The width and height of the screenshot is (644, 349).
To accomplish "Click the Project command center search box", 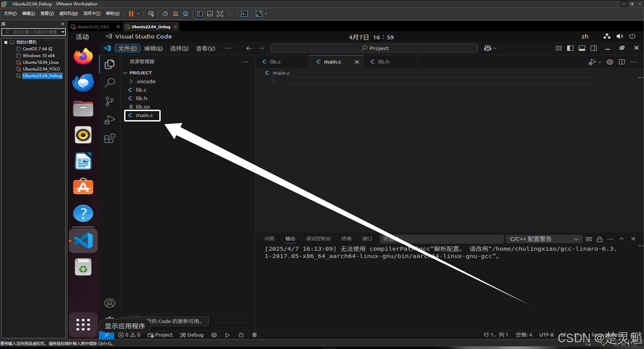I will tap(374, 48).
